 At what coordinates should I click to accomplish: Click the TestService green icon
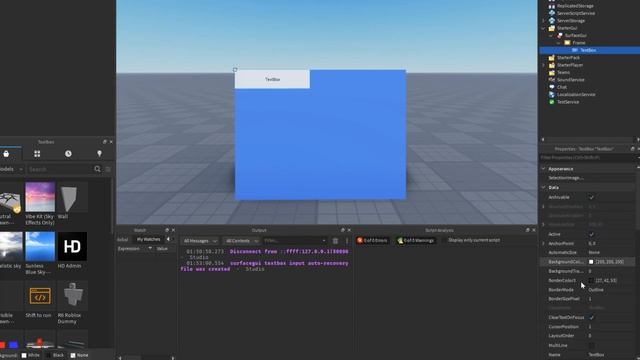coord(552,102)
